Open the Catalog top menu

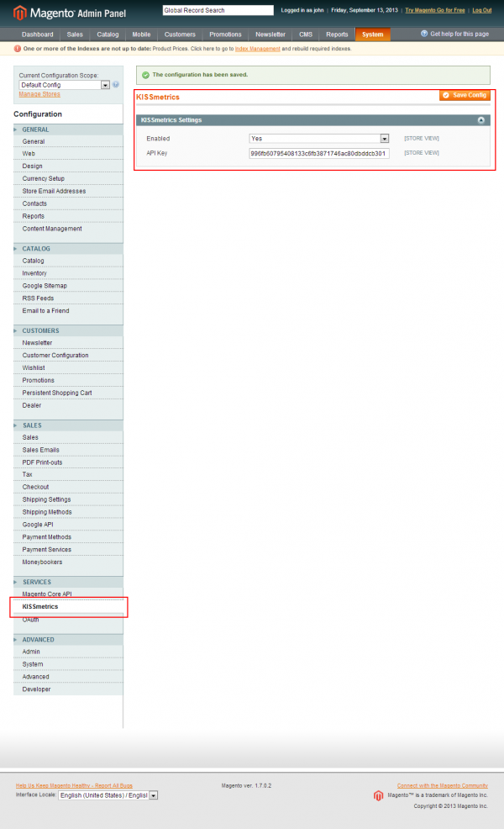[x=108, y=34]
